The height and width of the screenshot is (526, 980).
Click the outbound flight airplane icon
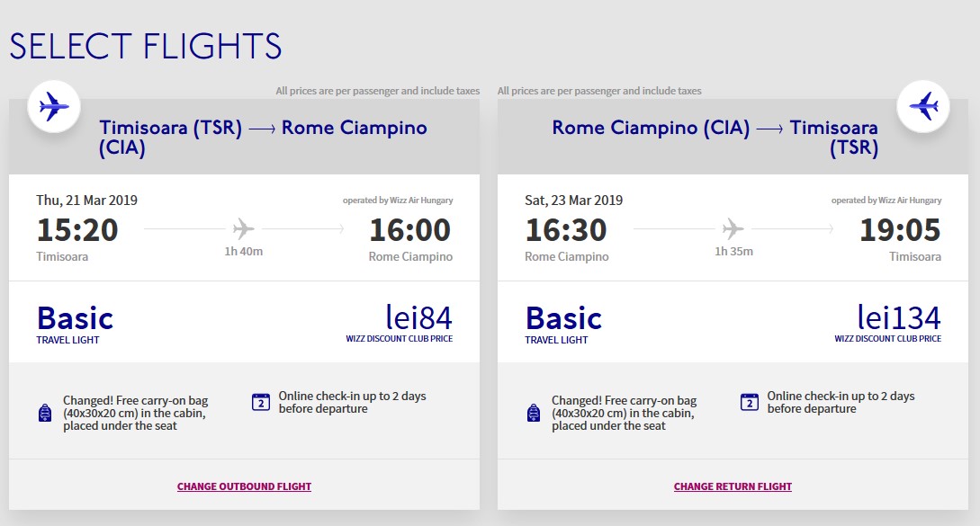(54, 107)
